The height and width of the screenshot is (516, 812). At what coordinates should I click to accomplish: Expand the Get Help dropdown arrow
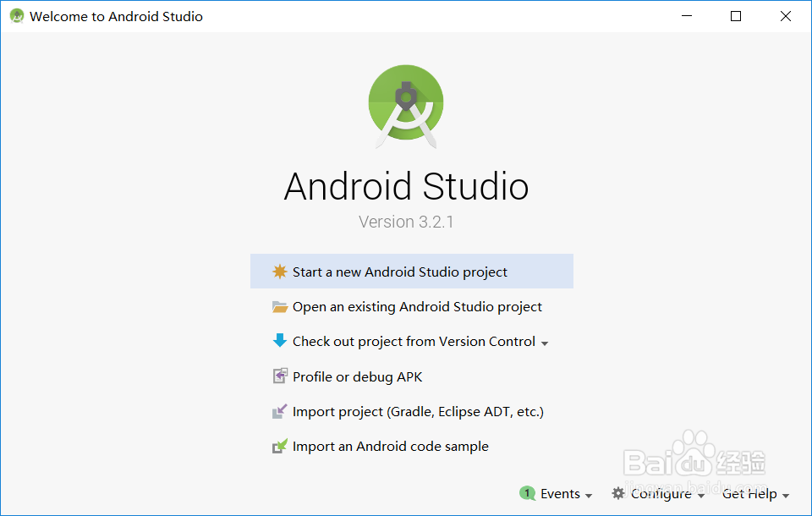click(786, 496)
